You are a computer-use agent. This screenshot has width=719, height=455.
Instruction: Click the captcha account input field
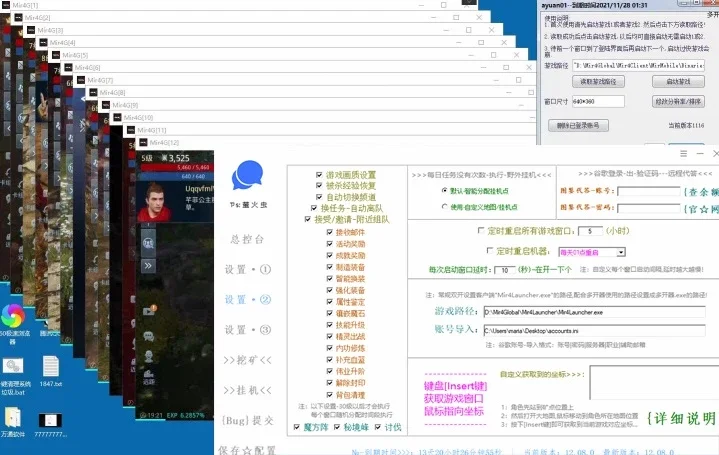coord(648,191)
